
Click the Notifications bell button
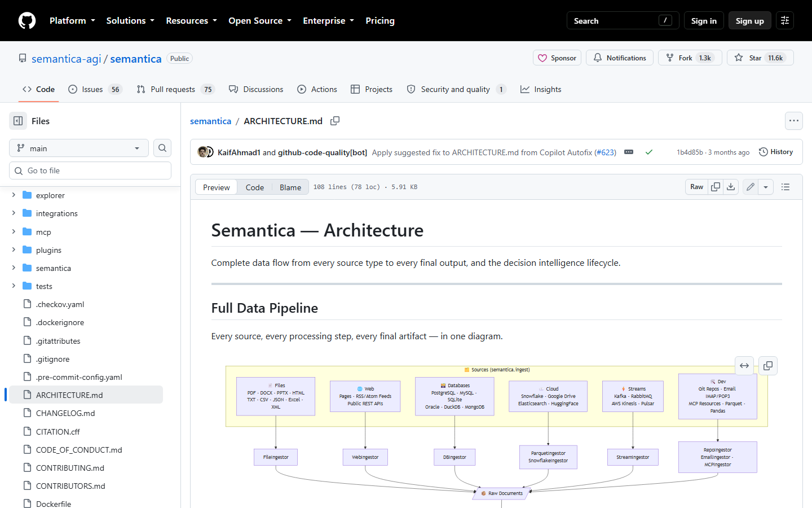tap(620, 58)
